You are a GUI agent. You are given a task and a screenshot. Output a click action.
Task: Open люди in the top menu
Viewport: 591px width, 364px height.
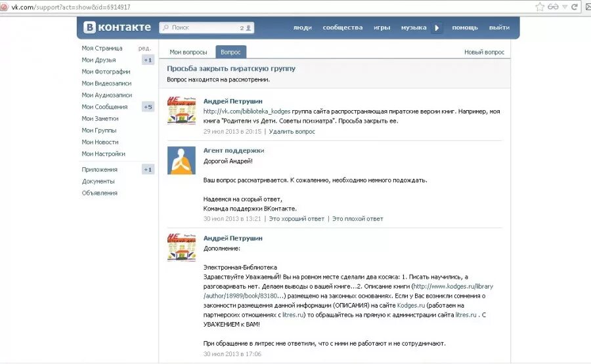pyautogui.click(x=302, y=28)
